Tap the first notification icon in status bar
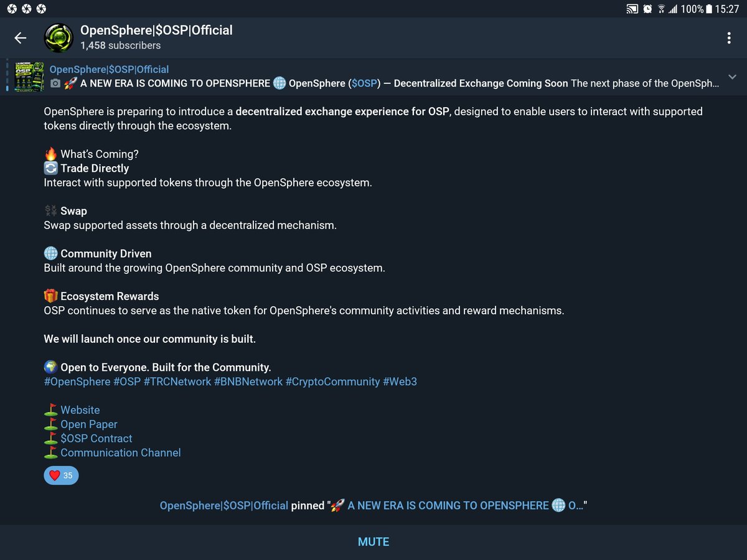Image resolution: width=747 pixels, height=560 pixels. pos(11,9)
